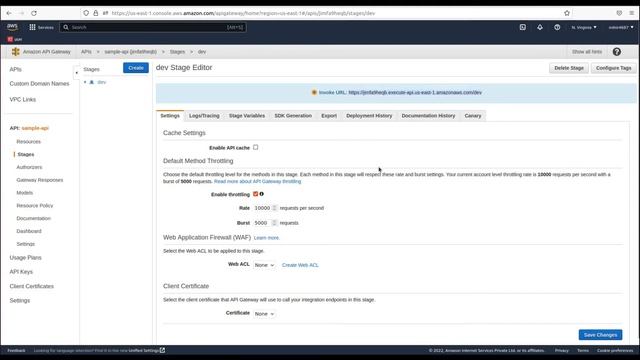This screenshot has height=360, width=640.
Task: Switch to the Canary tab
Action: (473, 116)
